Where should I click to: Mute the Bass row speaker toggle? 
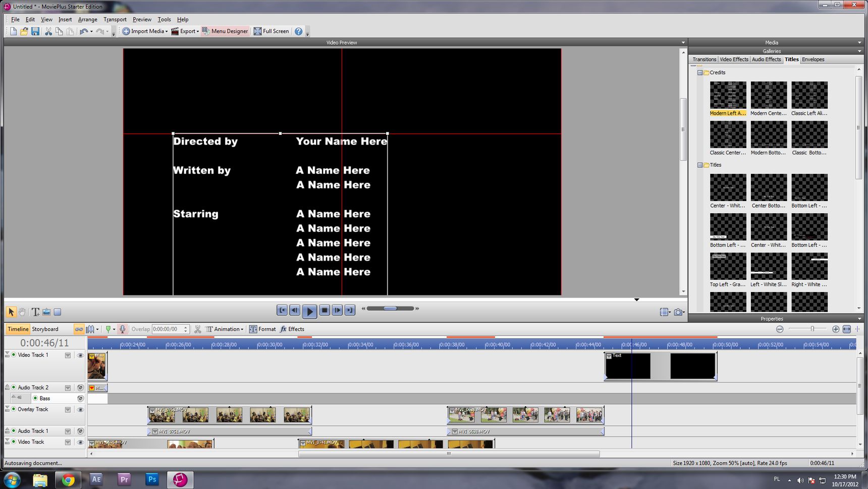pos(80,399)
